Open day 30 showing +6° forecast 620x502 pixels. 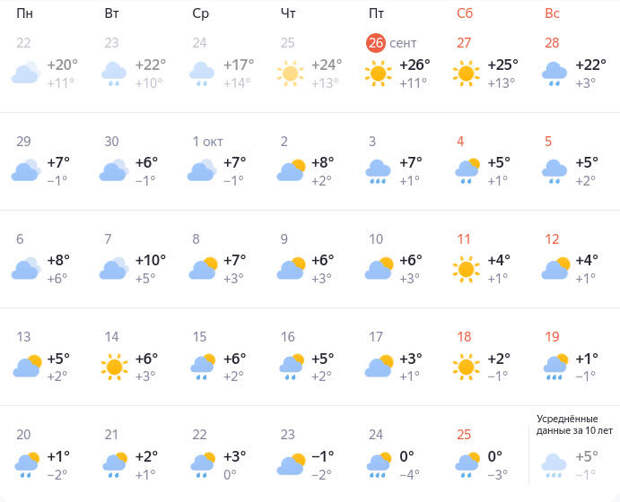point(132,162)
